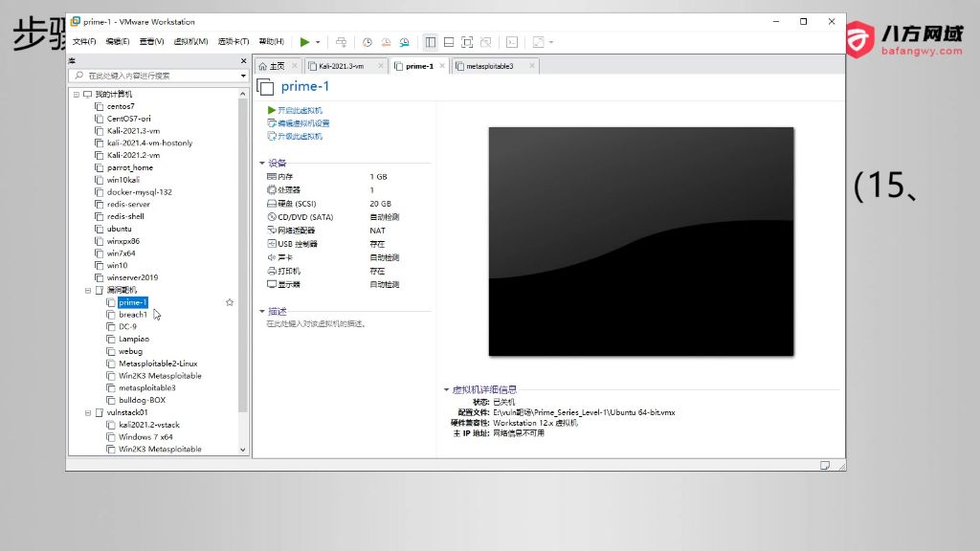The height and width of the screenshot is (551, 980).
Task: Open the 帮助(H) menu
Action: coord(271,42)
